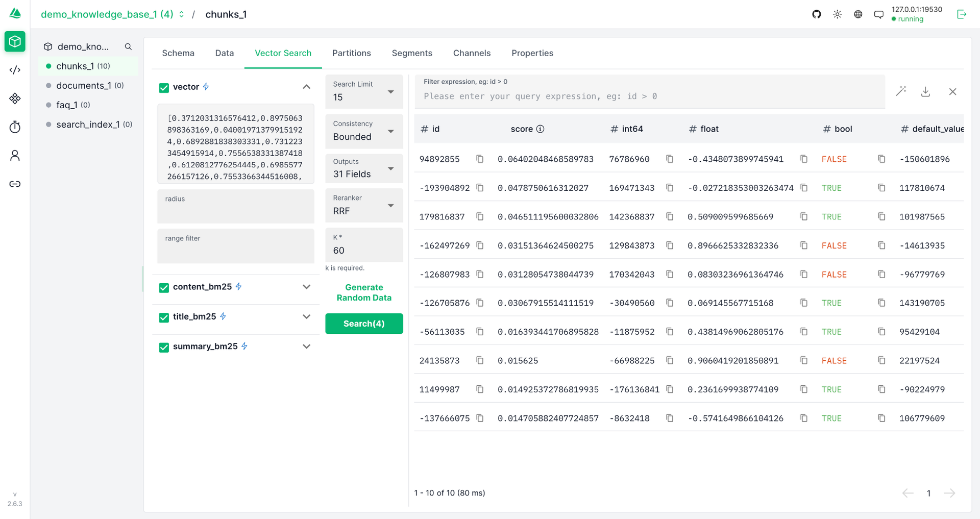Image resolution: width=980 pixels, height=519 pixels.
Task: Click Generate Random Data
Action: pos(364,292)
